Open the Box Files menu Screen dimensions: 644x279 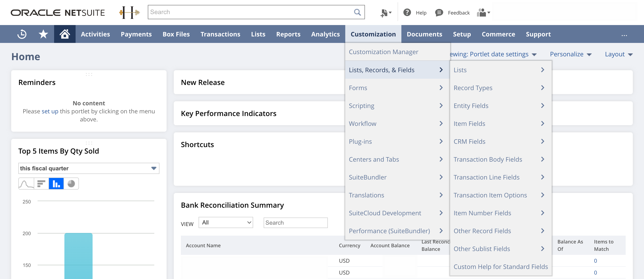pos(176,34)
